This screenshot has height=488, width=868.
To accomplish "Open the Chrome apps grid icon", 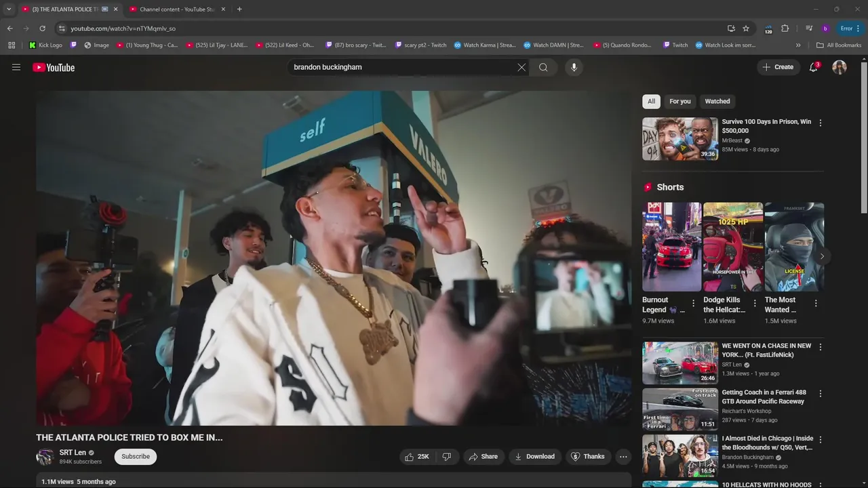I will click(12, 45).
